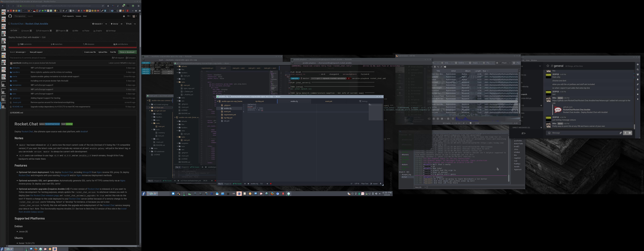Open Rocket.Chat room info icon
Screen dimensions: 644x251
coord(638,64)
